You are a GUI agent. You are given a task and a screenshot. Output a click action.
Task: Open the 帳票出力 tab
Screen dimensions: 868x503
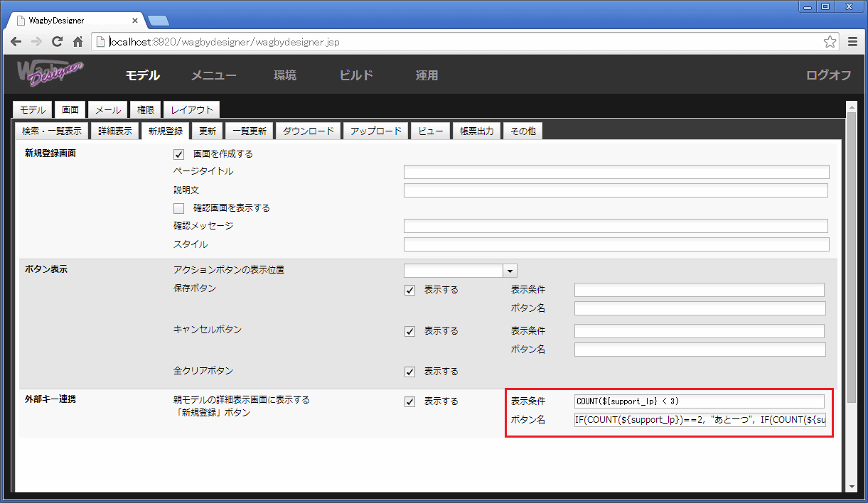[477, 131]
